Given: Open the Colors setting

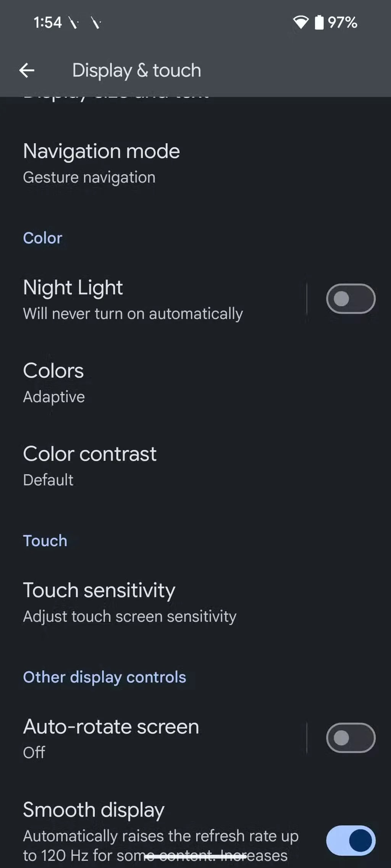Looking at the screenshot, I should click(x=53, y=383).
